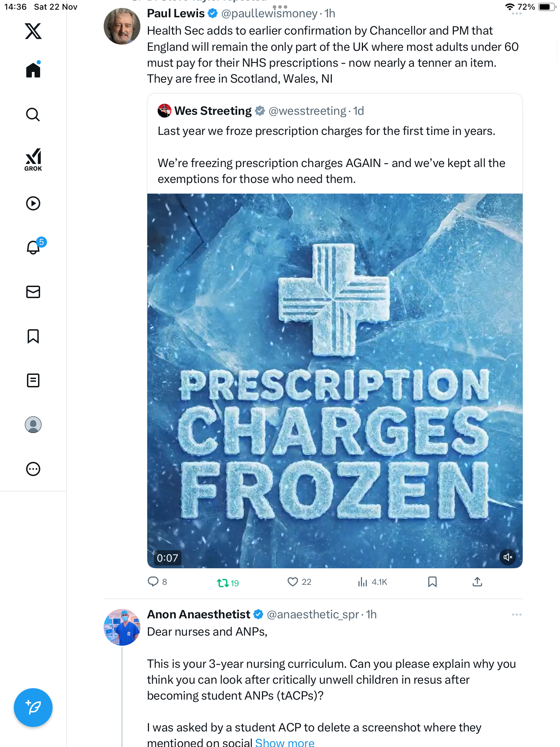Open your Profile page
Viewport: 560px width, 747px height.
click(x=33, y=425)
